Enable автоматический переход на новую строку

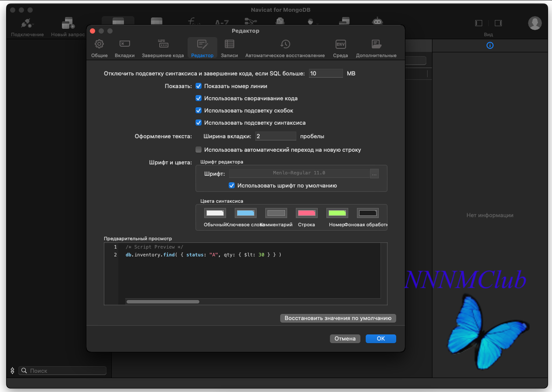[199, 150]
